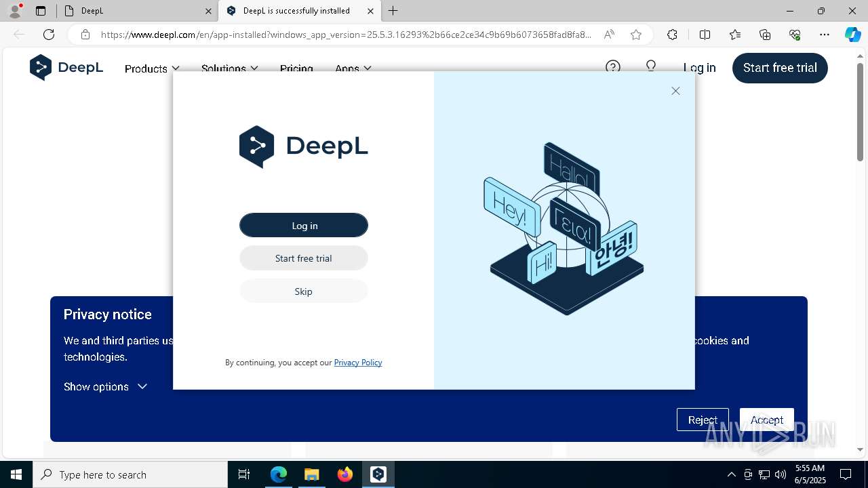
Task: Click the lightbulb icon in the DeepL header
Action: click(x=651, y=67)
